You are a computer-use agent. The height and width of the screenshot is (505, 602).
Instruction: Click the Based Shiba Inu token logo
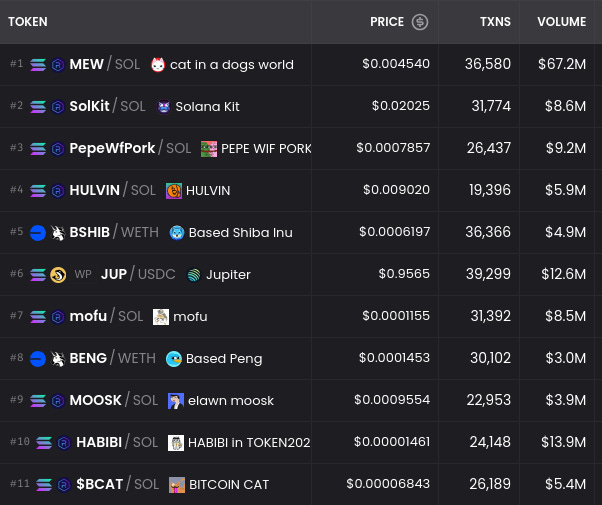click(177, 233)
